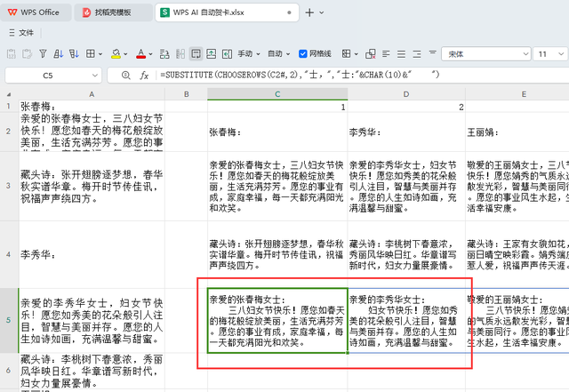Screen dimensions: 569x392
Task: Switch to the WPS Office tab
Action: pos(36,12)
